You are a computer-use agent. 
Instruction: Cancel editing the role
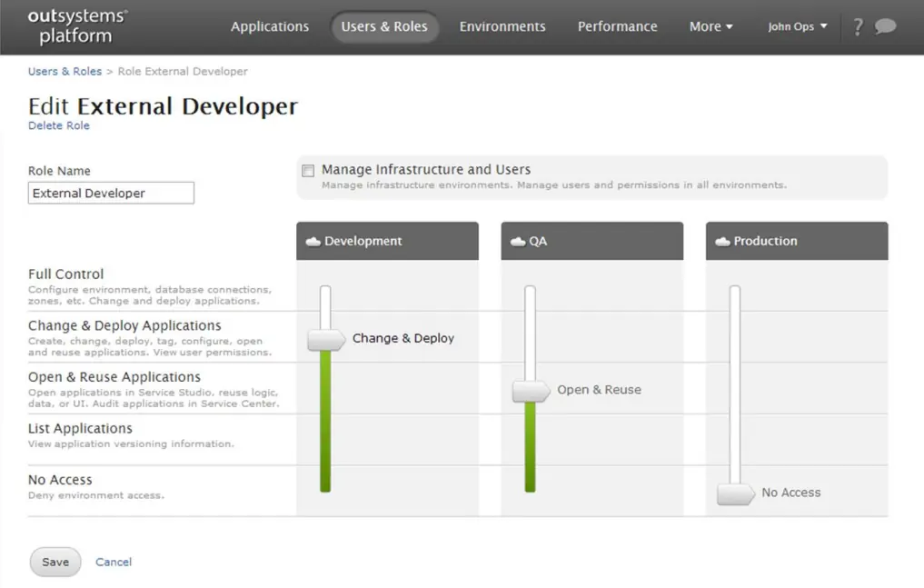[x=114, y=562]
